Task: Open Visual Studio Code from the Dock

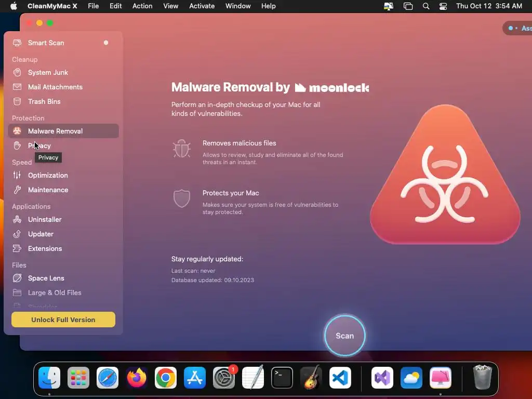Action: pos(340,378)
